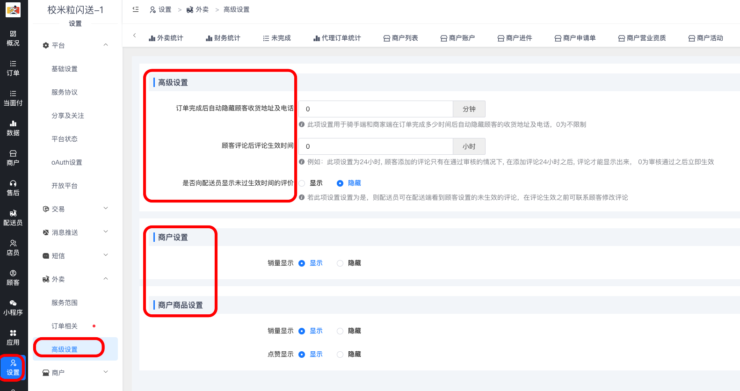
Task: Open oAuth设置 in the settings menu
Action: point(67,162)
